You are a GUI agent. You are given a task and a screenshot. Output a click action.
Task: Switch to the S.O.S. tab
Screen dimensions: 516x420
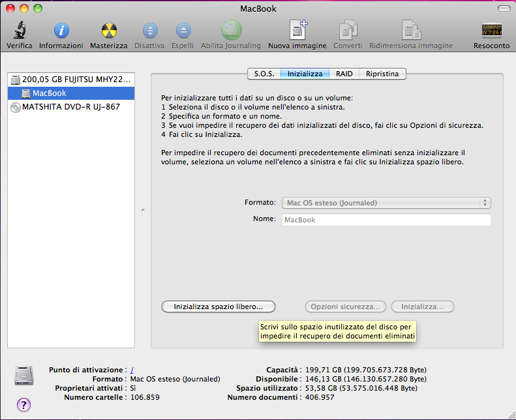264,74
